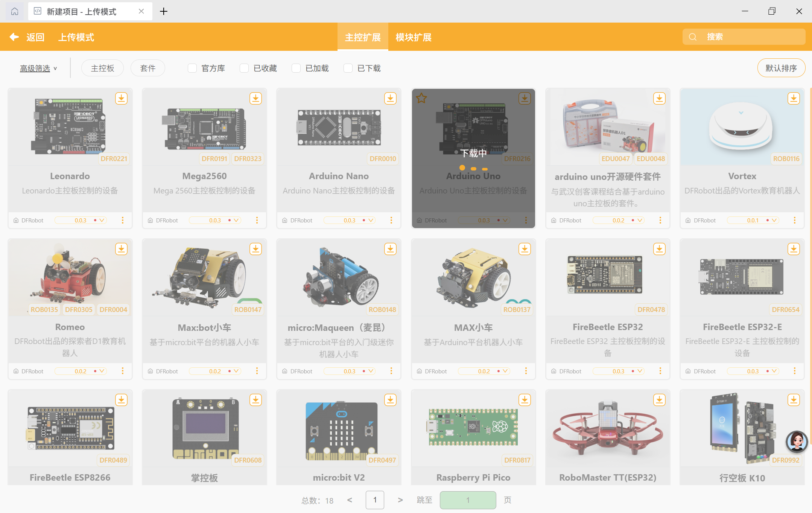Download the Romeo board extension

pos(121,249)
